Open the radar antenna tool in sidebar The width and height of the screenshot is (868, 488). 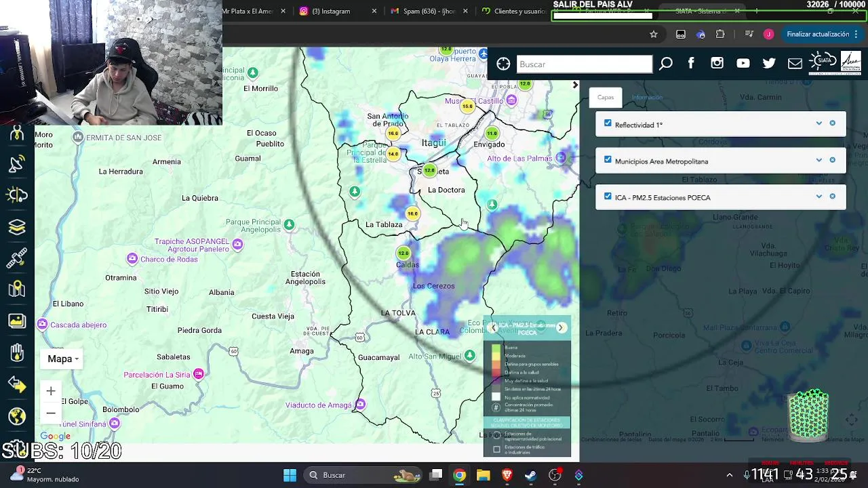click(17, 163)
